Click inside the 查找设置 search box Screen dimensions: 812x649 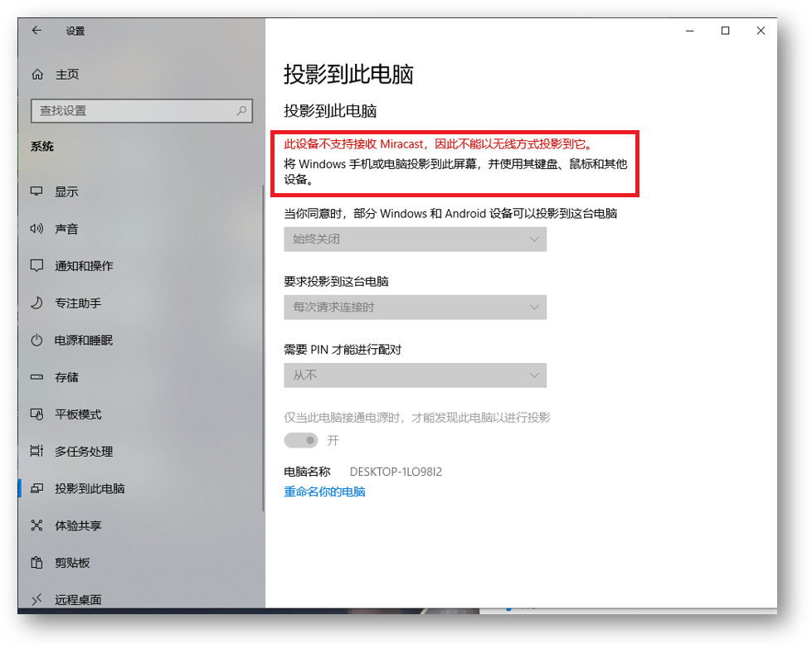(124, 110)
